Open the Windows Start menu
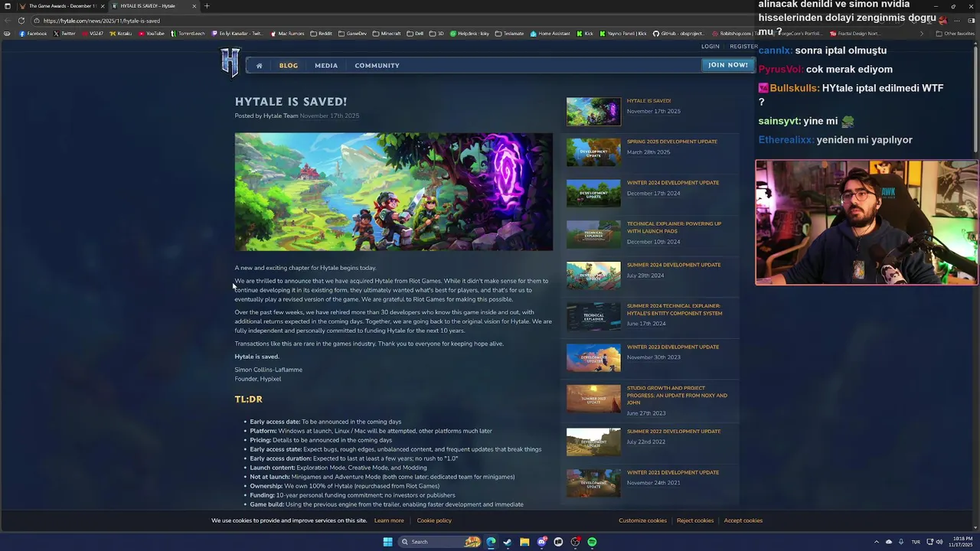The image size is (980, 551). (x=387, y=542)
